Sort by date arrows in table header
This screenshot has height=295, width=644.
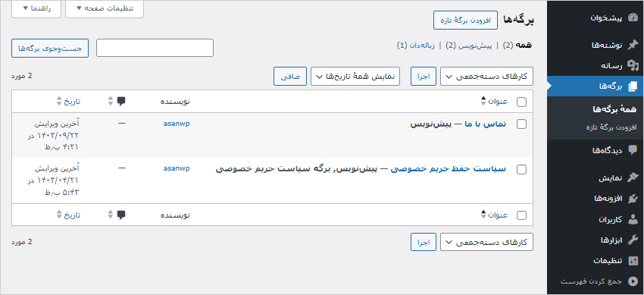(x=59, y=101)
